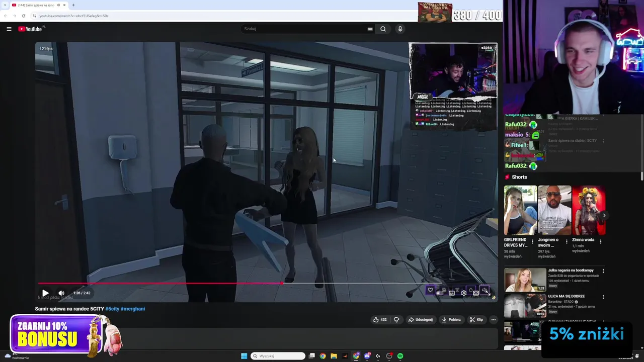
Task: Click the weather widget in taskbar corner
Action: pyautogui.click(x=17, y=356)
